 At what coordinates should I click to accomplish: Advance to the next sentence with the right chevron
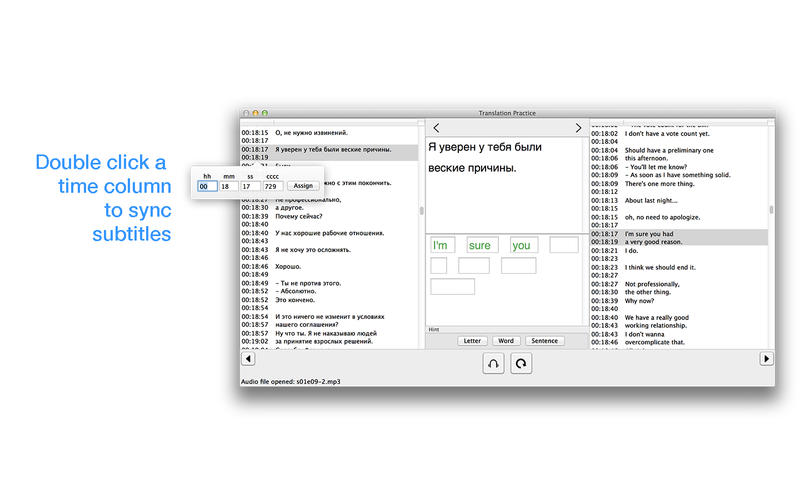(x=578, y=128)
